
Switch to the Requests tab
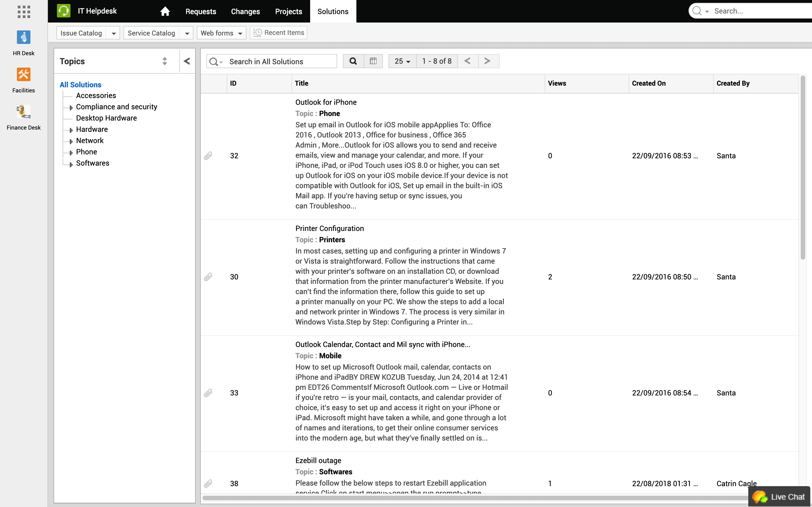[201, 11]
